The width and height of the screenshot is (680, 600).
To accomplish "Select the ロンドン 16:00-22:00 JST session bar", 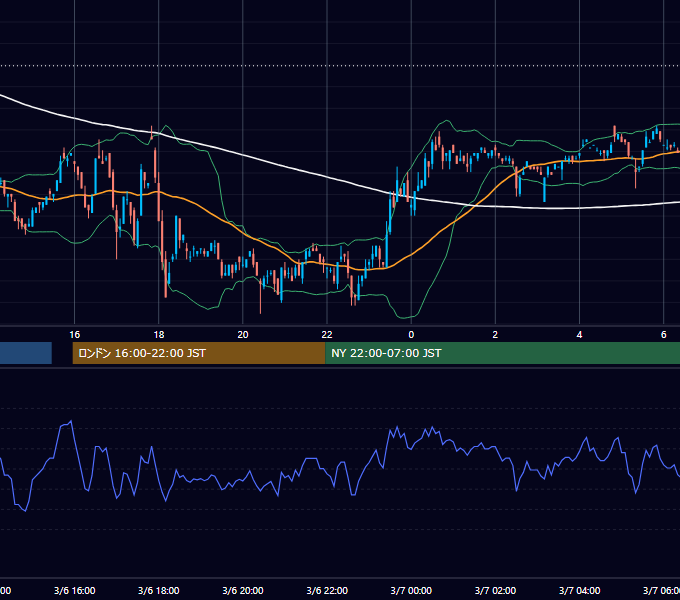I will pos(199,353).
